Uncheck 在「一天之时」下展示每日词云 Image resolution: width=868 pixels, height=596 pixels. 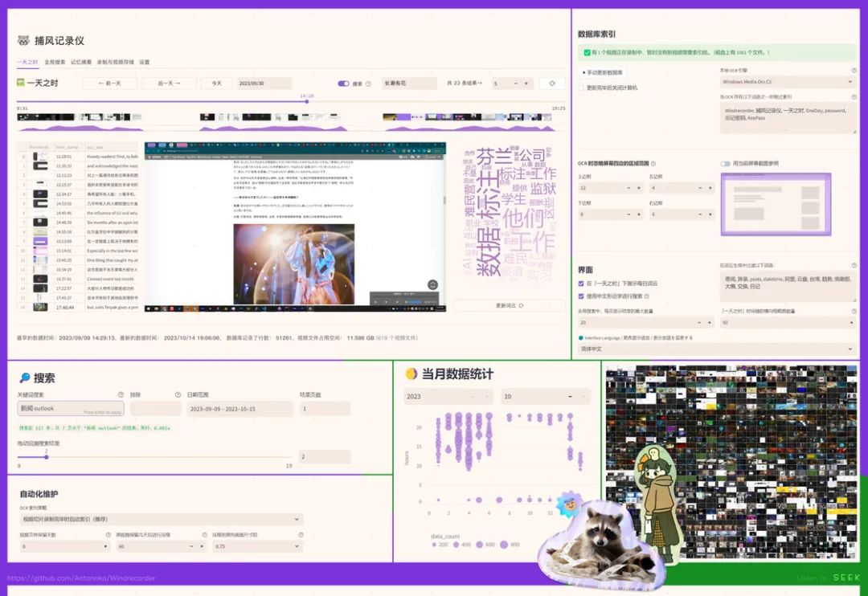click(x=581, y=284)
